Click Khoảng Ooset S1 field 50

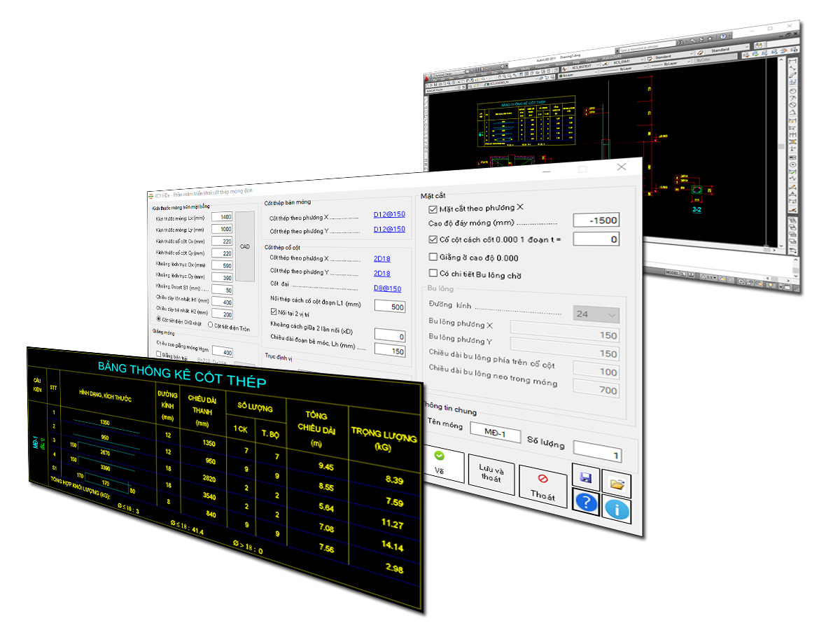(222, 290)
